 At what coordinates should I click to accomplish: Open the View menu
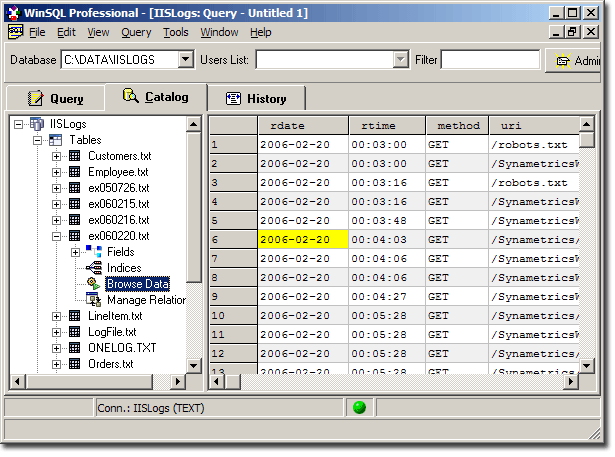[x=98, y=32]
